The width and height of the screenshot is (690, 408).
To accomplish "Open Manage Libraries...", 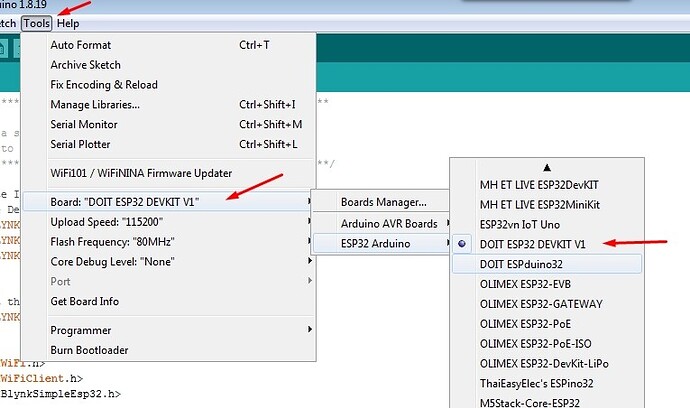I will coord(169,104).
